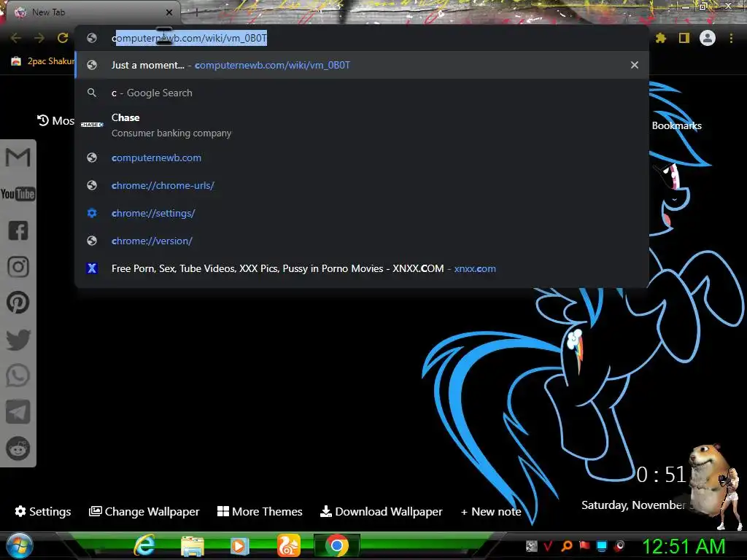Open the Extensions puzzle icon
Image resolution: width=747 pixels, height=560 pixels.
tap(661, 38)
